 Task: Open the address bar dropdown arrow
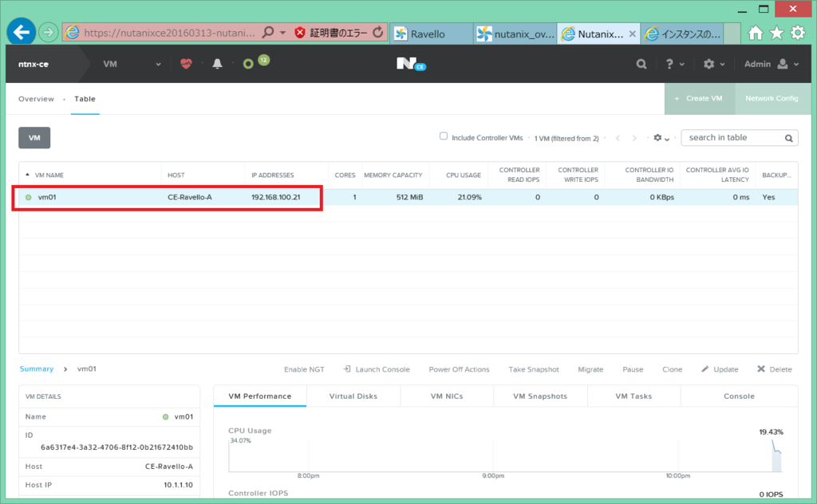[283, 33]
